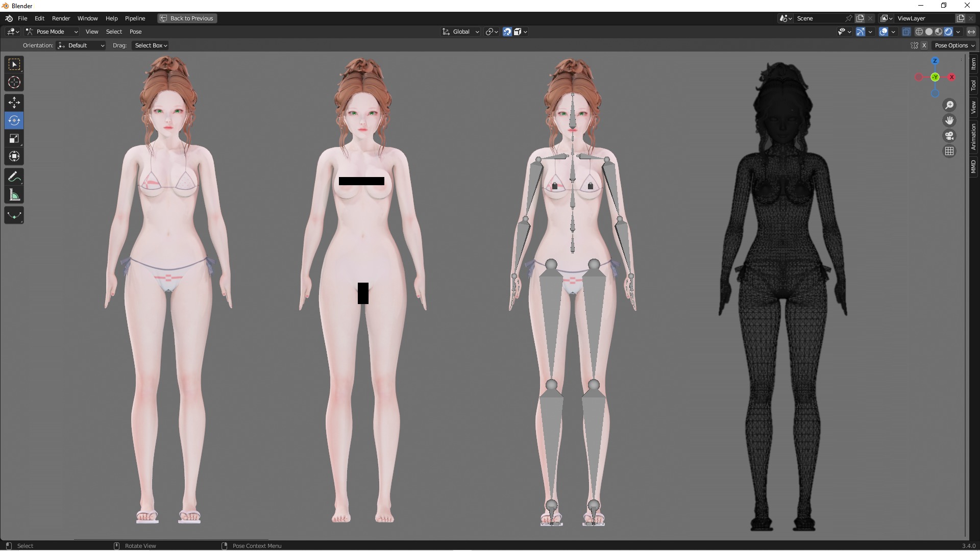Click the Blender logo menu icon

(x=9, y=18)
